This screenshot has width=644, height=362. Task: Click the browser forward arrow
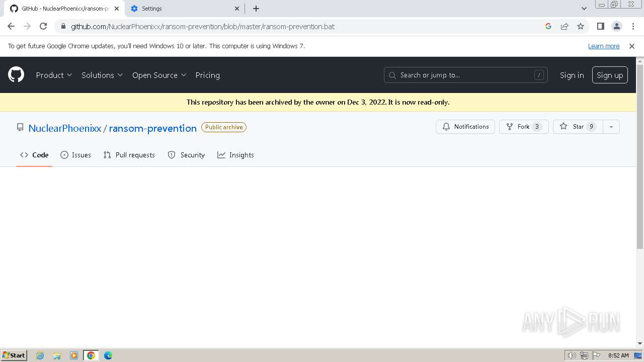27,26
